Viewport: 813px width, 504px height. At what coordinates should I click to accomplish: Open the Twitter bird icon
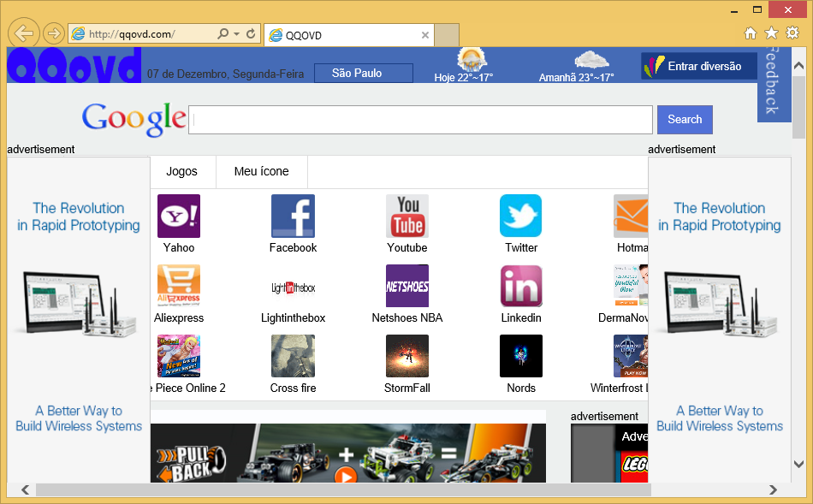click(521, 216)
